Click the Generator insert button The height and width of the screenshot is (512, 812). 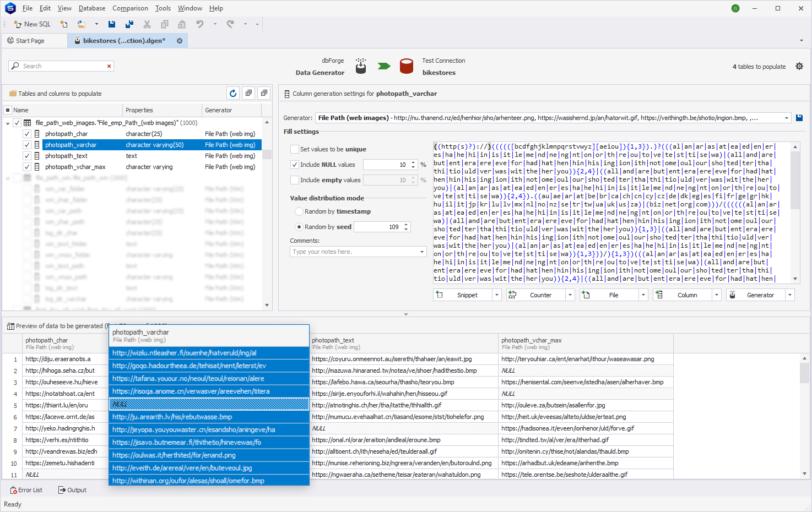(755, 295)
